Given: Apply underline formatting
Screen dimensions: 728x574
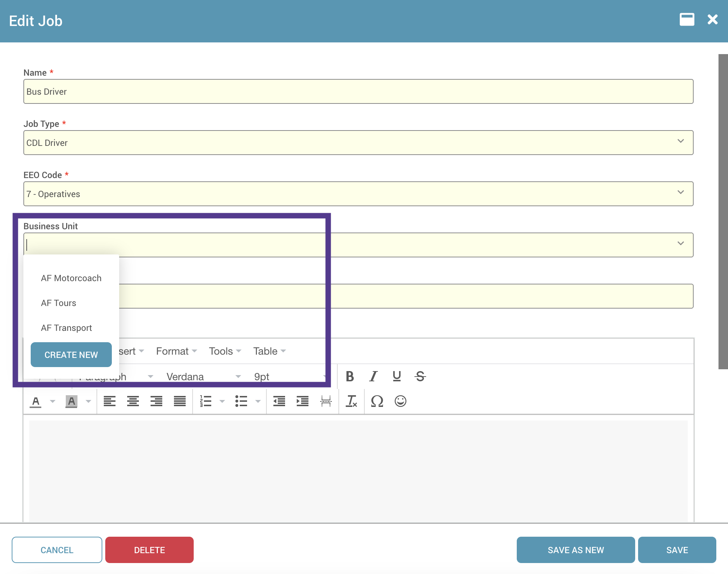Looking at the screenshot, I should tap(397, 376).
